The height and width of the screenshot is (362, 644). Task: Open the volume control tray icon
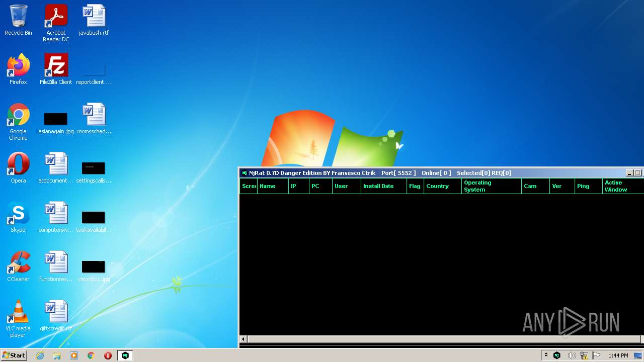pyautogui.click(x=572, y=355)
